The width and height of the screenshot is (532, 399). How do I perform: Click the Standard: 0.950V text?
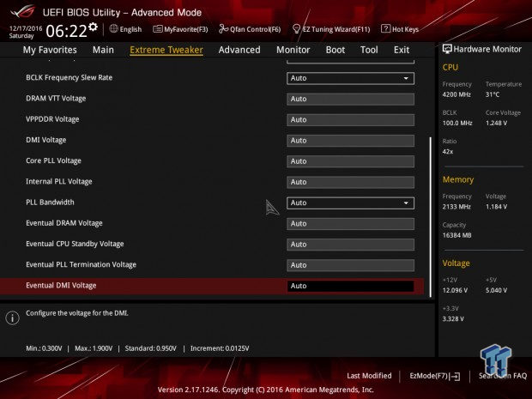click(x=151, y=348)
